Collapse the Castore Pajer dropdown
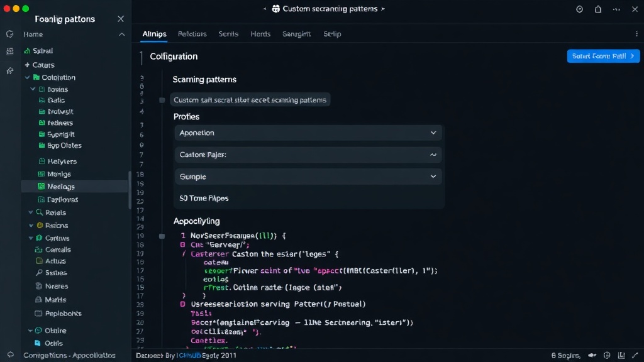The image size is (644, 362). coord(308,155)
